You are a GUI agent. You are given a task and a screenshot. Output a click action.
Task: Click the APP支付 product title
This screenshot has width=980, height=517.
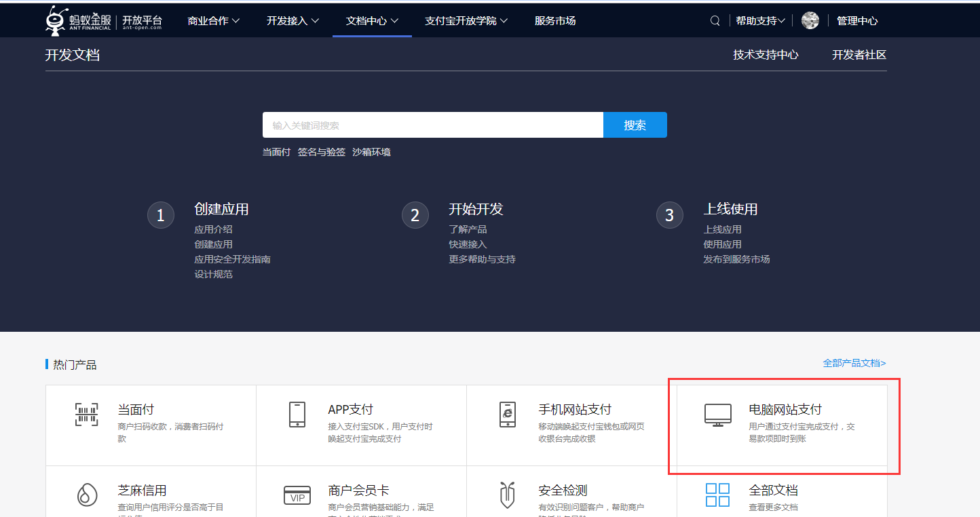(x=350, y=410)
